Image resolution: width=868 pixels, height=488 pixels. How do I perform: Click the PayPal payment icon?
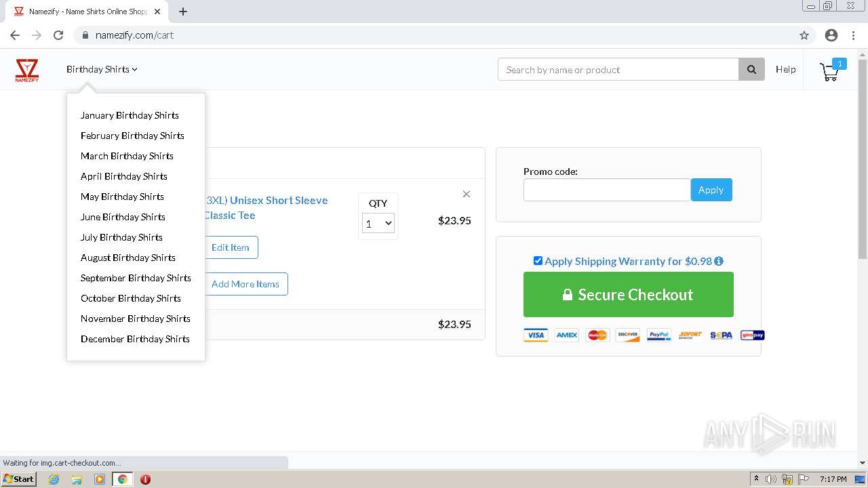(659, 335)
